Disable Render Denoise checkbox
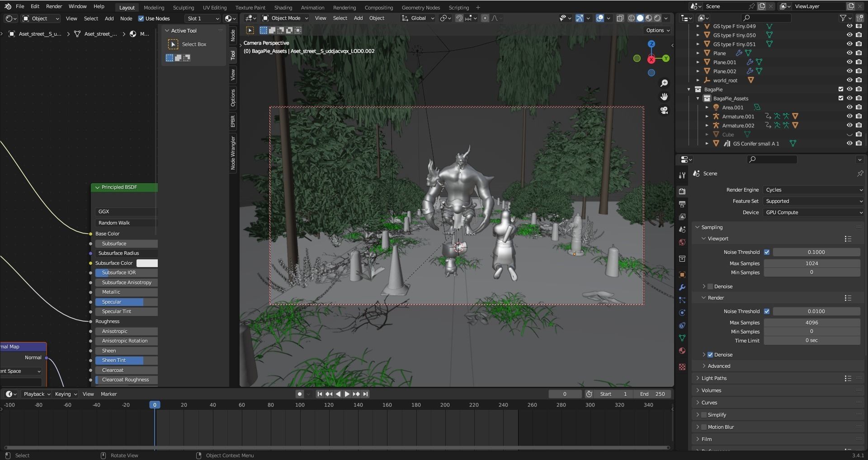This screenshot has height=460, width=868. point(710,355)
